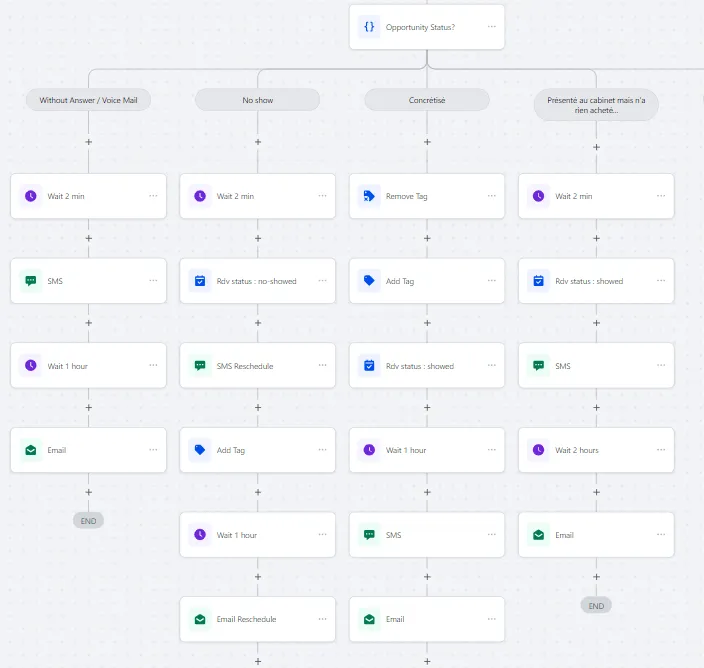Select the Concrétisé branch label
Screen dimensions: 704x668
coord(427,100)
